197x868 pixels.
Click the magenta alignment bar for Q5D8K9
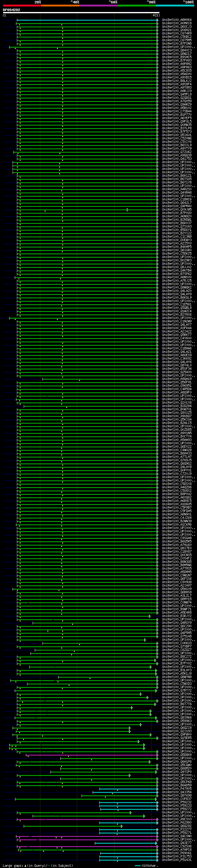coord(92,755)
